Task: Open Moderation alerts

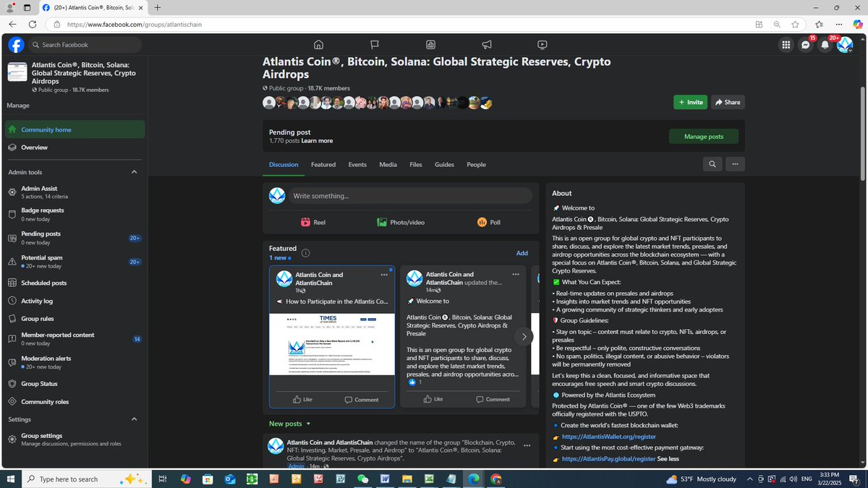Action: [75, 362]
